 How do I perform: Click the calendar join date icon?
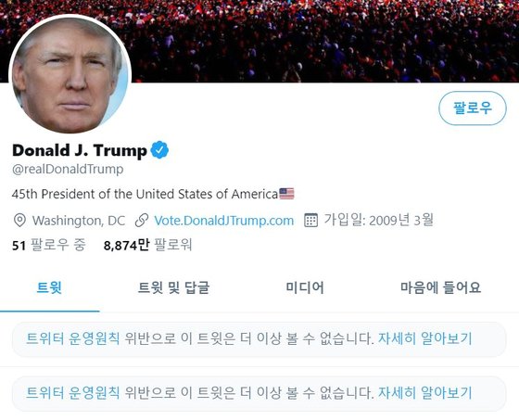pos(310,221)
